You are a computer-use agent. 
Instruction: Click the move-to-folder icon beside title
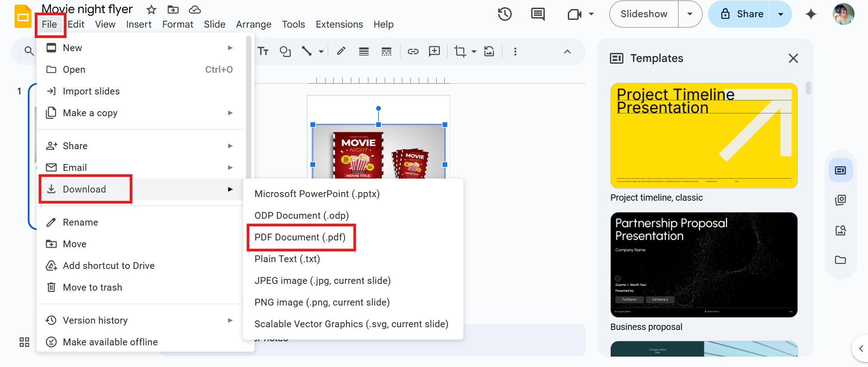(173, 9)
